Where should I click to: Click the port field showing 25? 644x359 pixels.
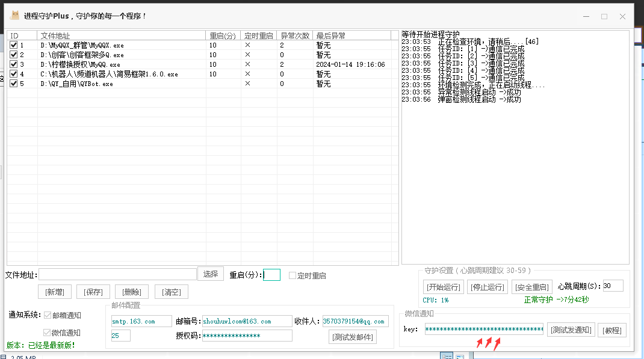coord(121,336)
